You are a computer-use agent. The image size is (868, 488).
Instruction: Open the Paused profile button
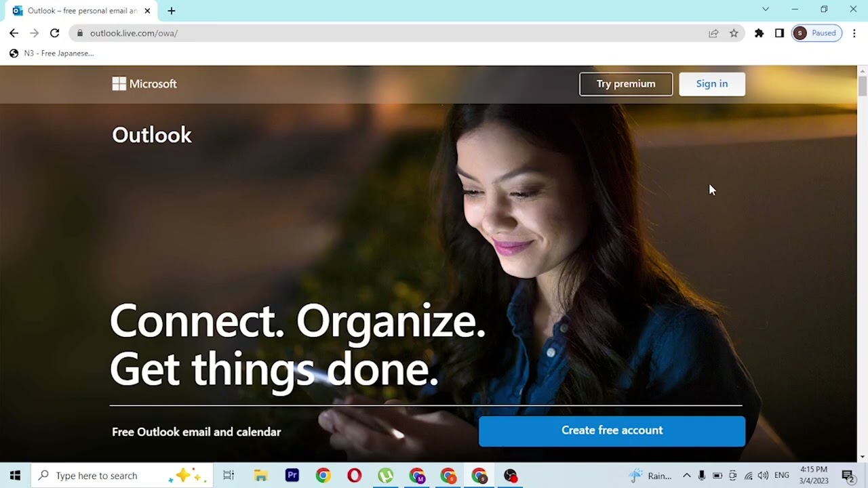[x=816, y=33]
